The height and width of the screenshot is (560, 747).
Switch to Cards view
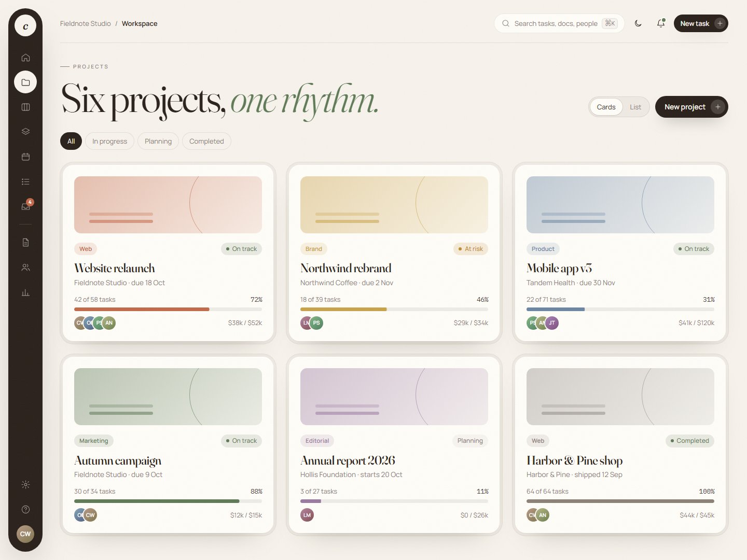click(x=606, y=107)
